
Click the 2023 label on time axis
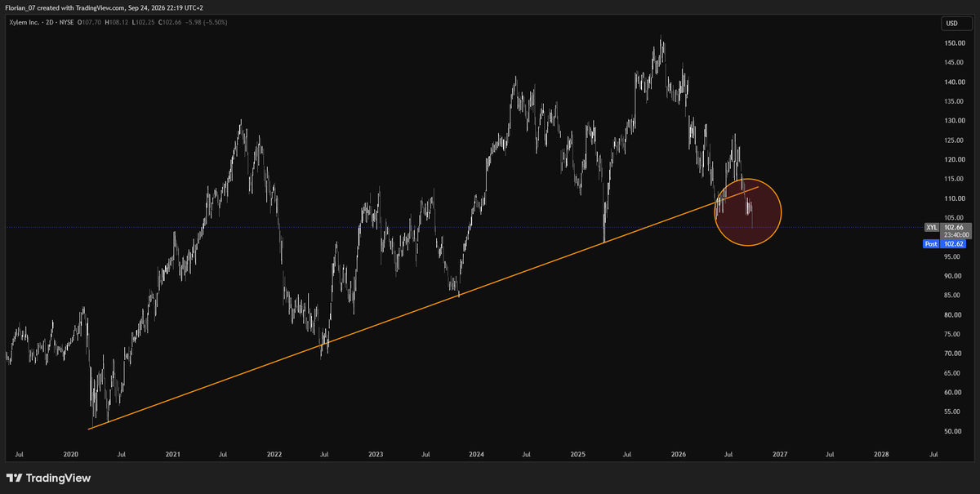375,453
